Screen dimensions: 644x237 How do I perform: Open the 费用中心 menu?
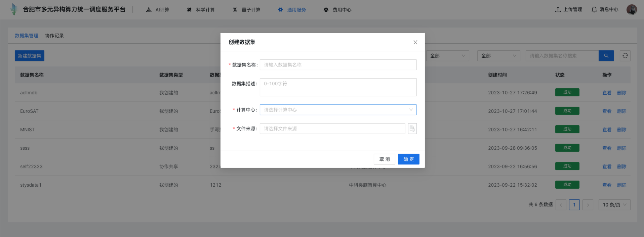337,10
